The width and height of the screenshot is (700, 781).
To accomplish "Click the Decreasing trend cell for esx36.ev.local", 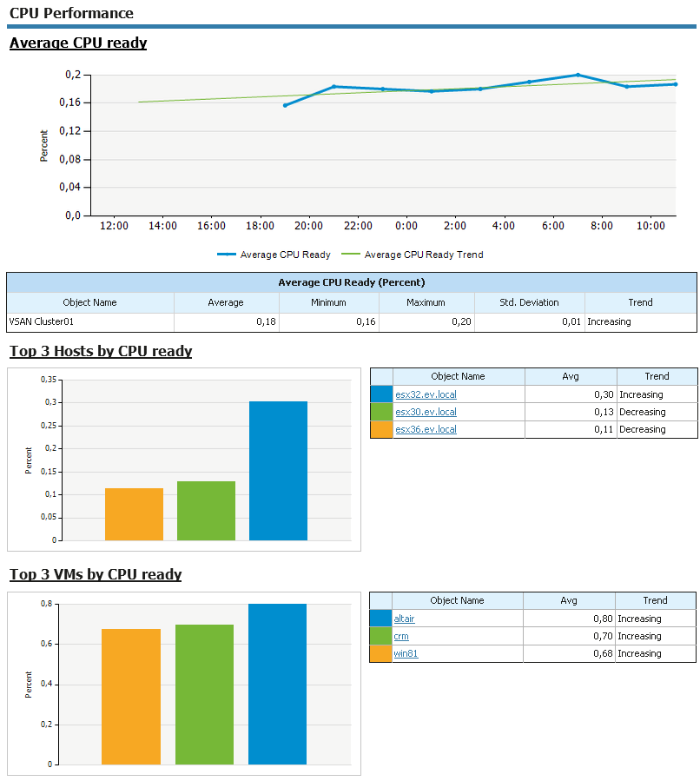I will point(657,429).
